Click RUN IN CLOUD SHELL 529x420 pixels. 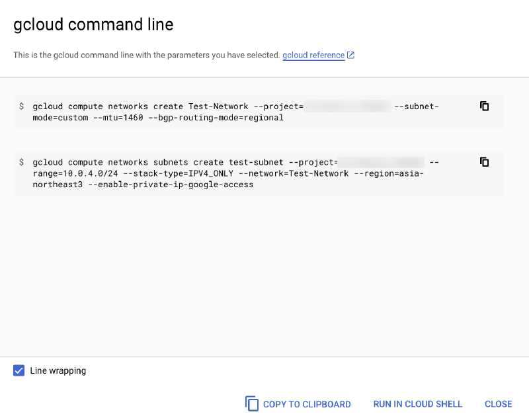click(x=418, y=403)
